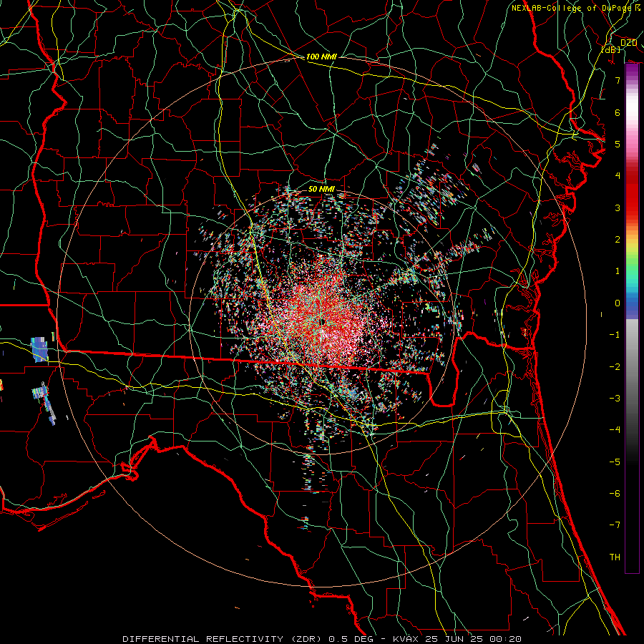The height and width of the screenshot is (644, 644).
Task: Click the 4 value on the color scale
Action: click(x=618, y=176)
